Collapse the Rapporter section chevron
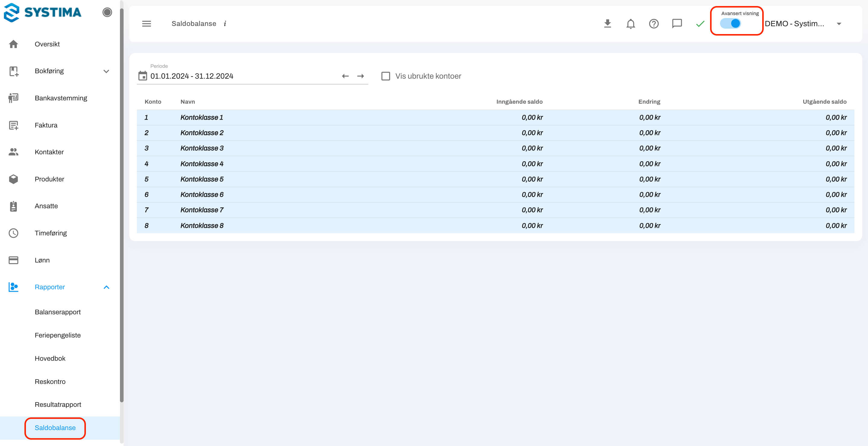The height and width of the screenshot is (446, 868). (106, 287)
